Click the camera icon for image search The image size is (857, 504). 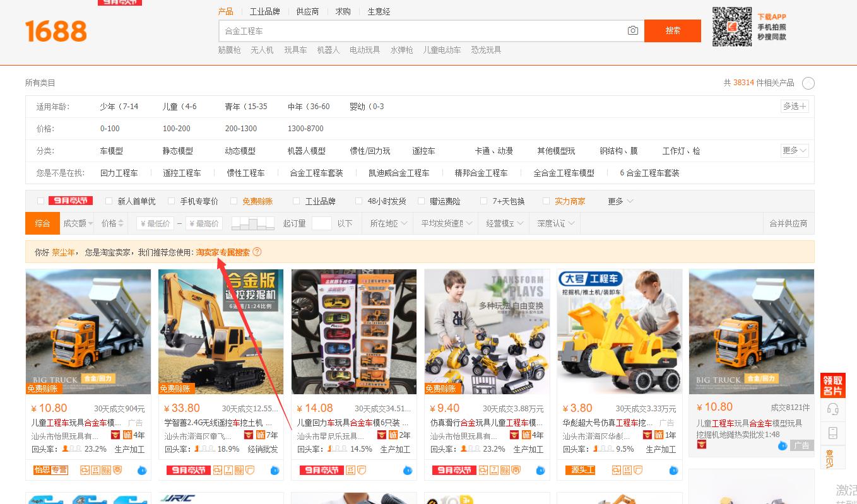tap(633, 30)
